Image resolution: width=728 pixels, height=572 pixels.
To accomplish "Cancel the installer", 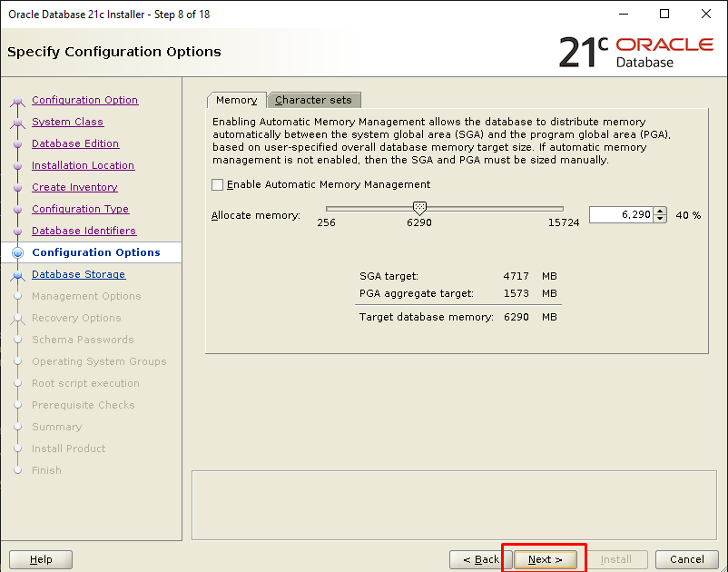I will [686, 559].
